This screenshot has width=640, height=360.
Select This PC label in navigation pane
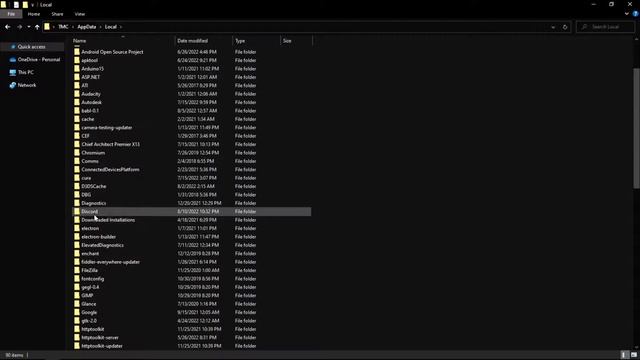[x=26, y=73]
